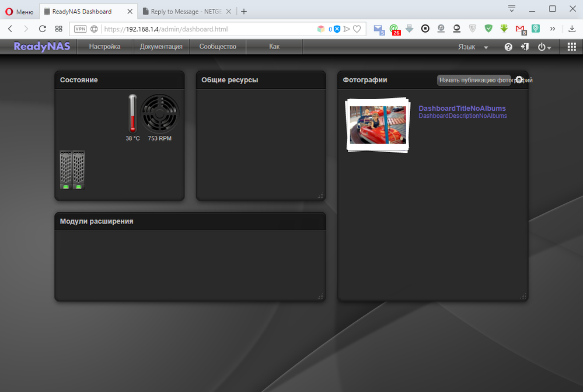The image size is (583, 392).
Task: Click the Состояние panel header
Action: 120,80
